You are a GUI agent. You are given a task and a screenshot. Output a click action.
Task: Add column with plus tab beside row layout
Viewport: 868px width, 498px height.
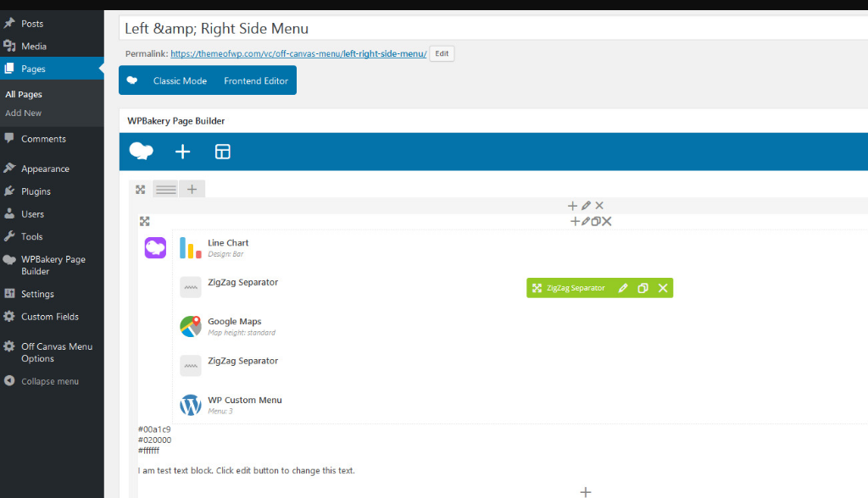[192, 190]
